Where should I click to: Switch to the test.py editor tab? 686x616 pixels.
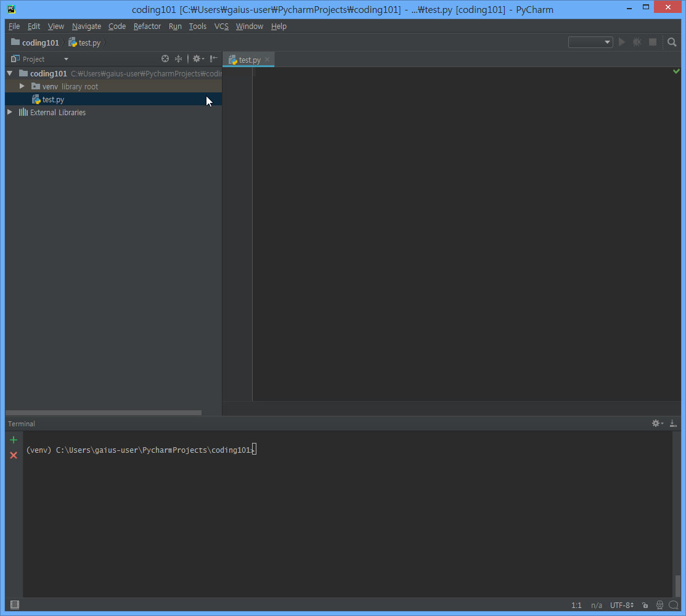(249, 60)
